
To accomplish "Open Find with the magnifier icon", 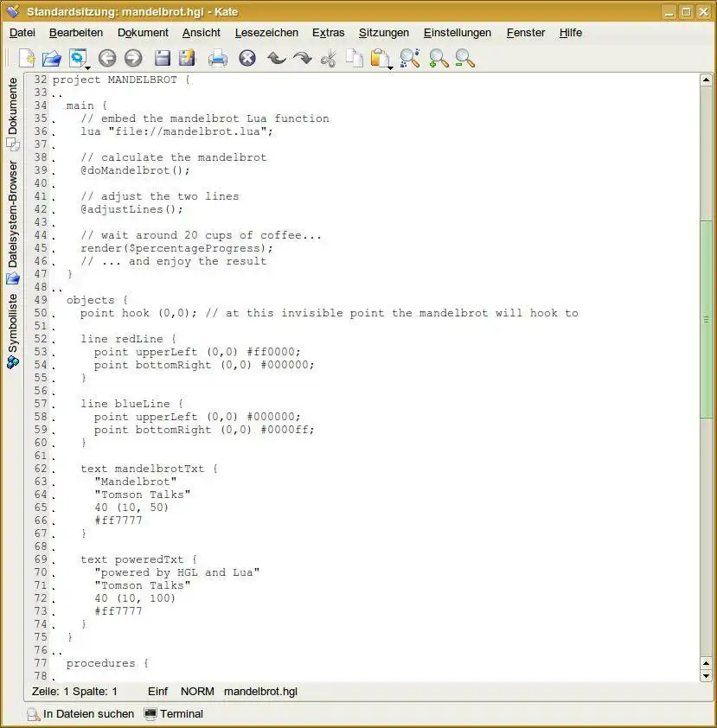I will 410,59.
